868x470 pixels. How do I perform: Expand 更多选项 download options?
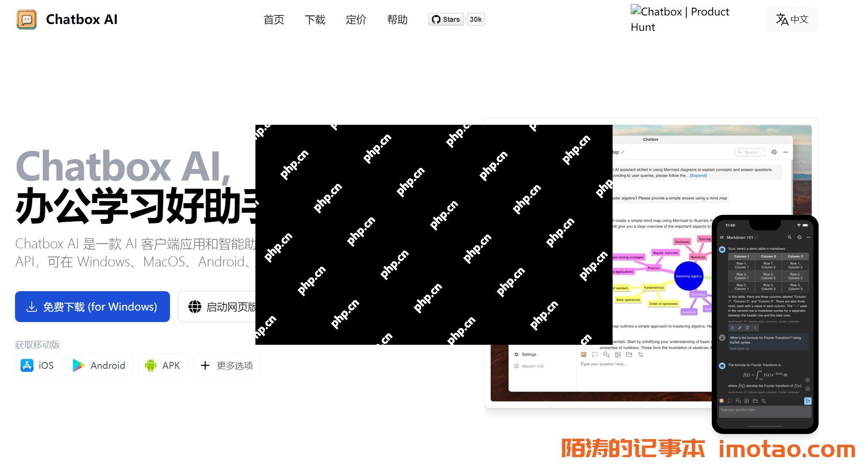(x=227, y=365)
